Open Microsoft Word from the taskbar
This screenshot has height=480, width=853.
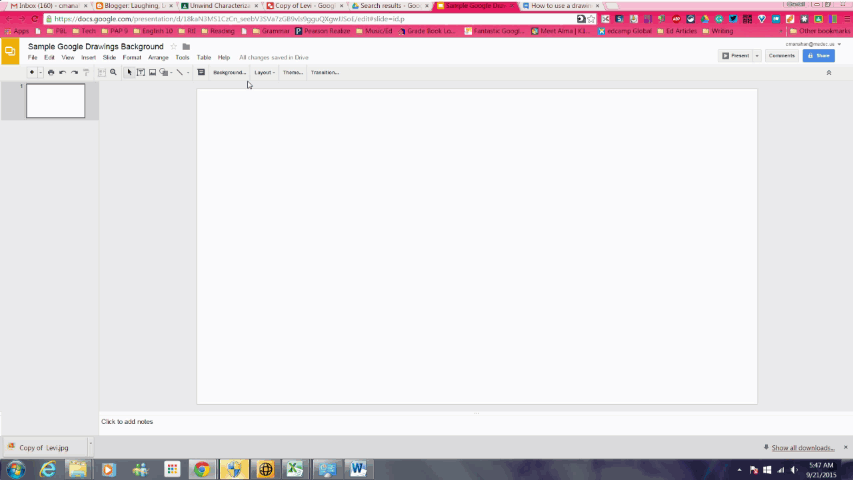tap(358, 469)
